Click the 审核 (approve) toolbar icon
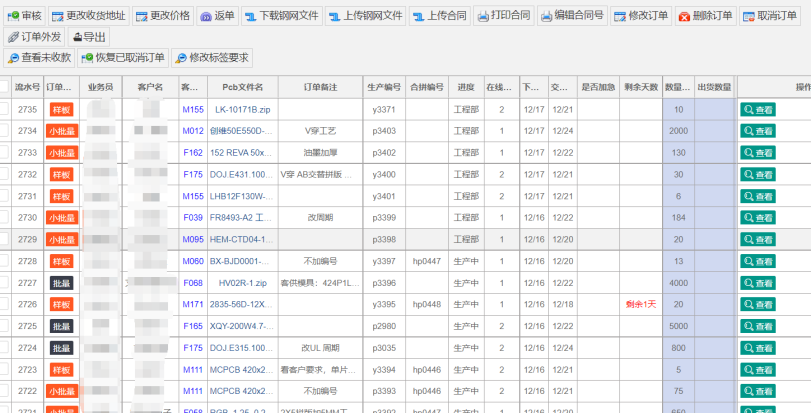Image resolution: width=811 pixels, height=414 pixels. 13,17
